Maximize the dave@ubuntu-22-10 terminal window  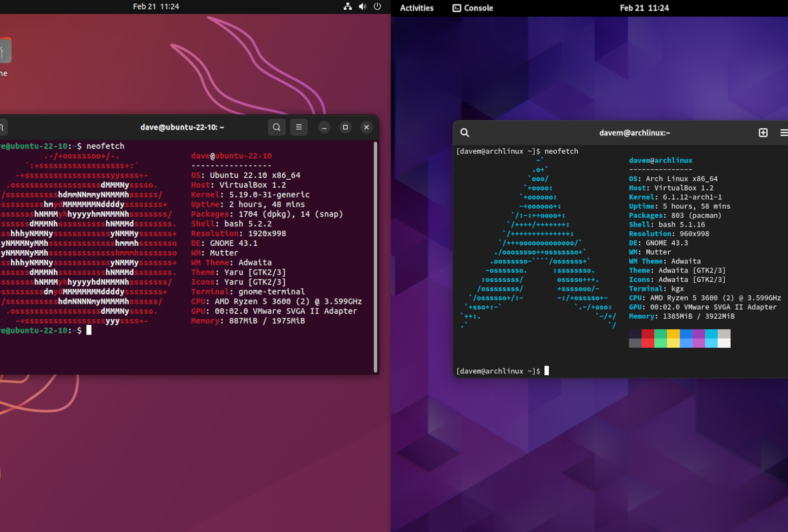[345, 127]
